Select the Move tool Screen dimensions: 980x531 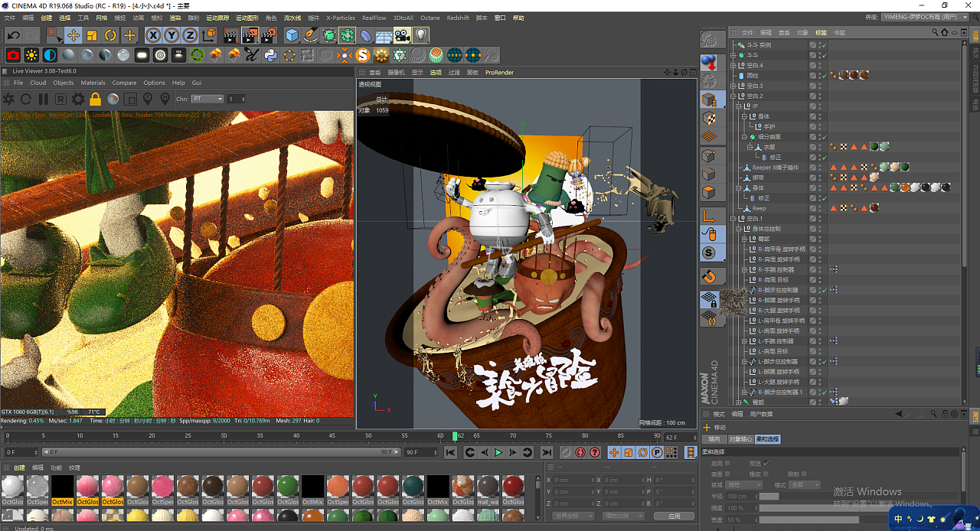(73, 35)
